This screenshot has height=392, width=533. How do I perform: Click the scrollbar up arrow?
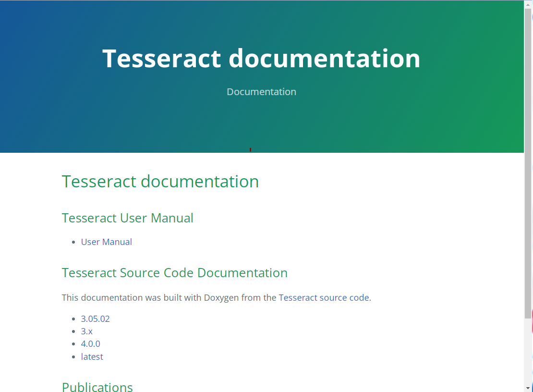(528, 4)
